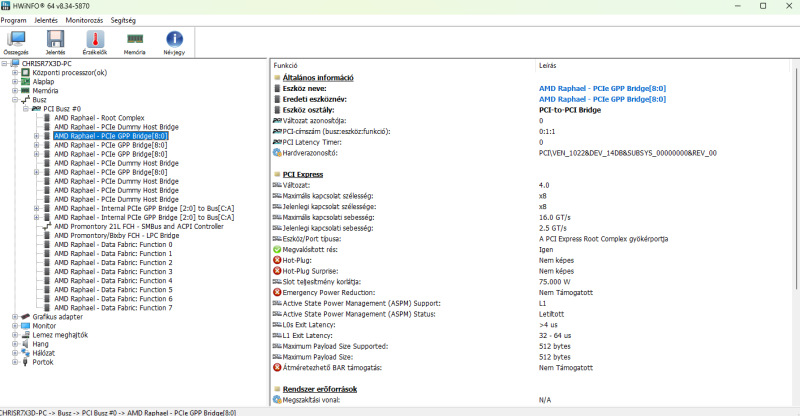Viewport: 800px width, 416px height.
Task: Click the Maximum Payload Size Supported row
Action: click(531, 346)
